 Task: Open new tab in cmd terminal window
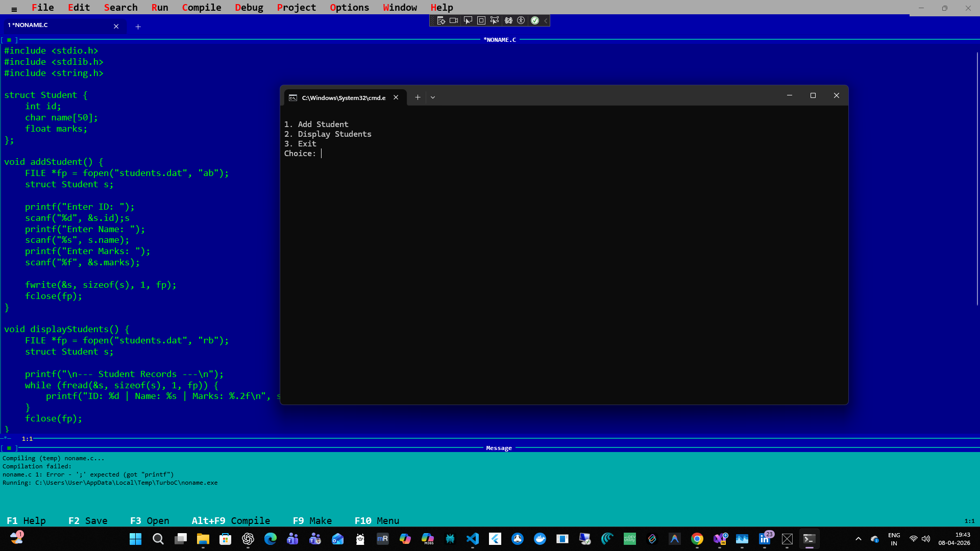pos(418,97)
